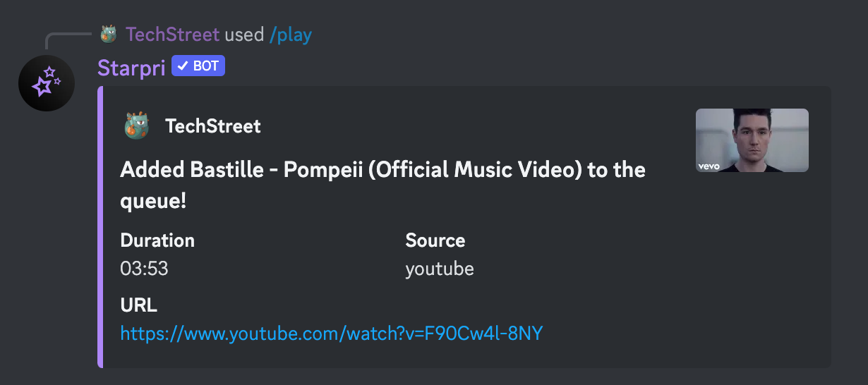Click the /play slash command link
Screen dimensions: 868x385
[x=291, y=34]
